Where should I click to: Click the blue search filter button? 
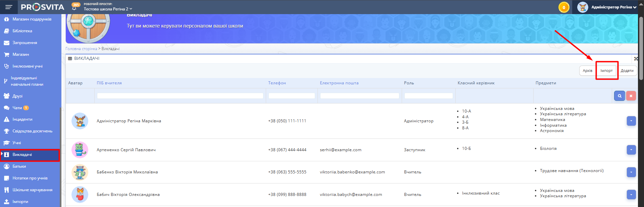click(x=620, y=96)
